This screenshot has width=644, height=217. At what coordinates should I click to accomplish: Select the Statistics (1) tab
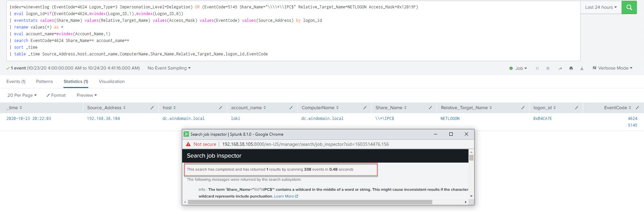click(76, 81)
